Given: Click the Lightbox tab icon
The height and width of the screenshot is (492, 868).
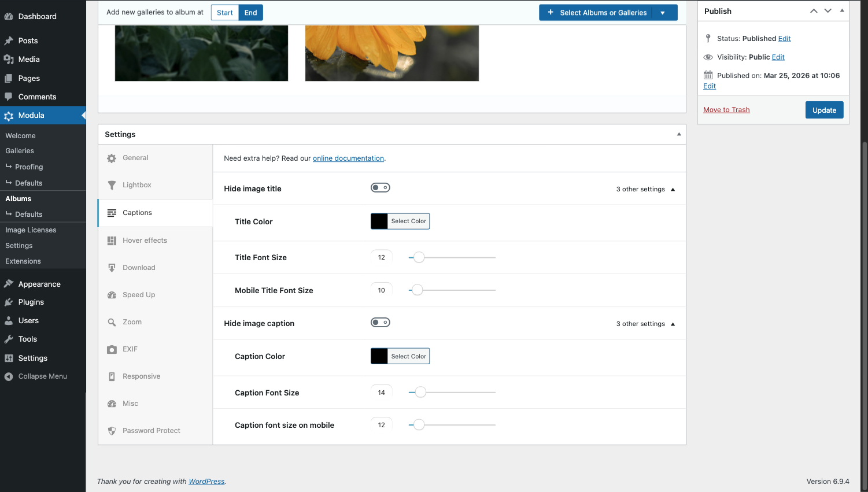Looking at the screenshot, I should coord(112,186).
